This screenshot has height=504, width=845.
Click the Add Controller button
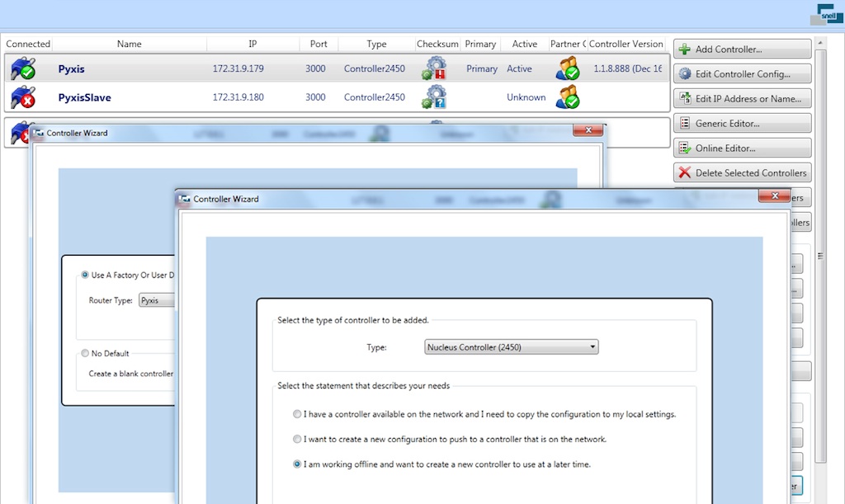tap(742, 49)
